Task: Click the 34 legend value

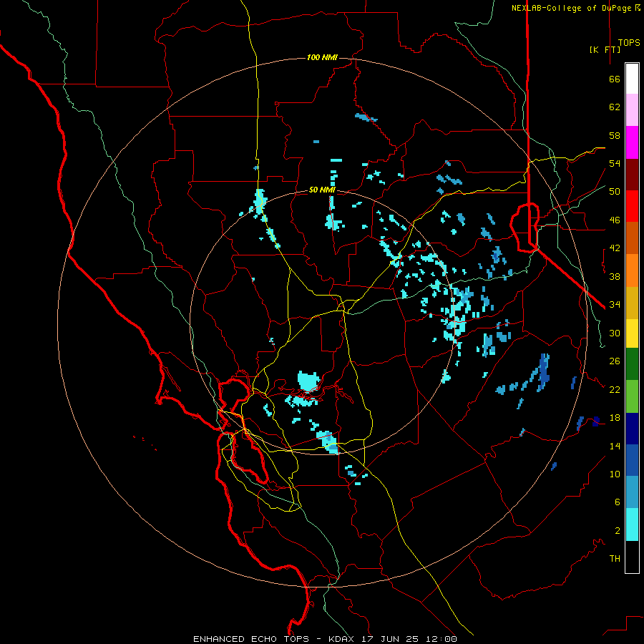Action: pyautogui.click(x=615, y=305)
